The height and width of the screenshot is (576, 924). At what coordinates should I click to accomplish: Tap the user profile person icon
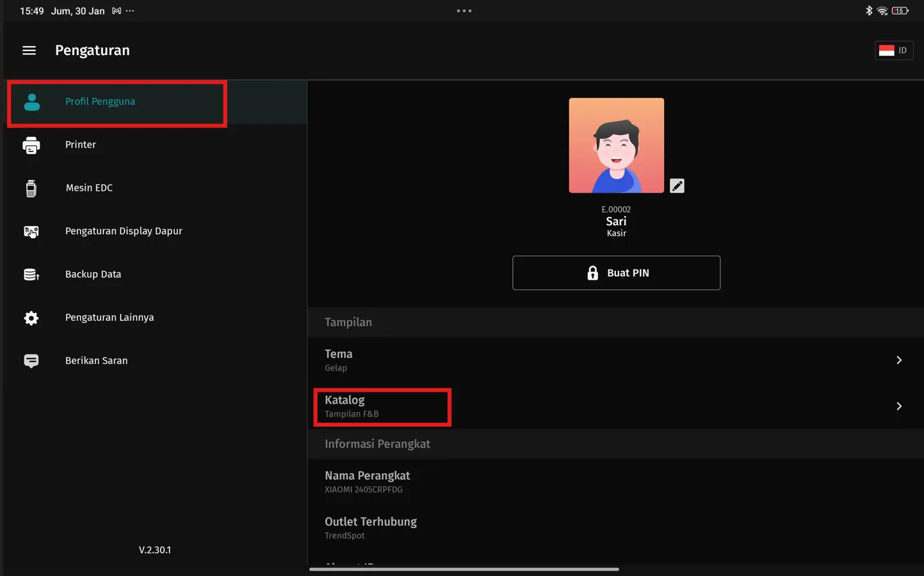click(32, 102)
